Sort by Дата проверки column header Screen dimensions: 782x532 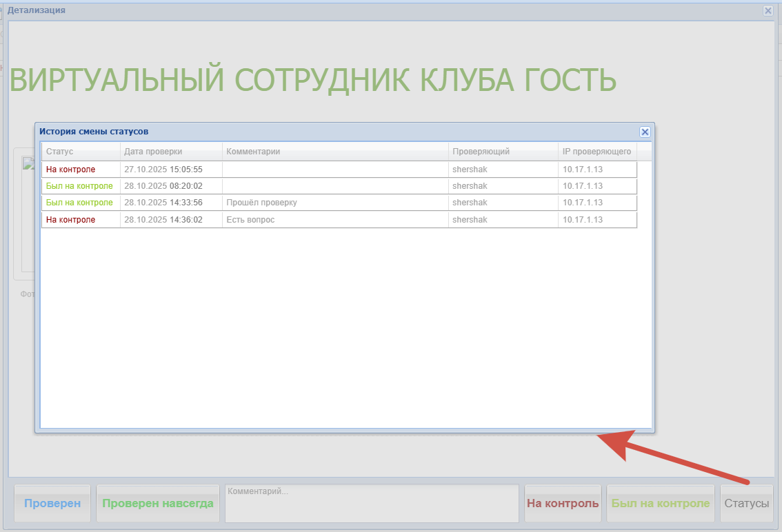[171, 152]
